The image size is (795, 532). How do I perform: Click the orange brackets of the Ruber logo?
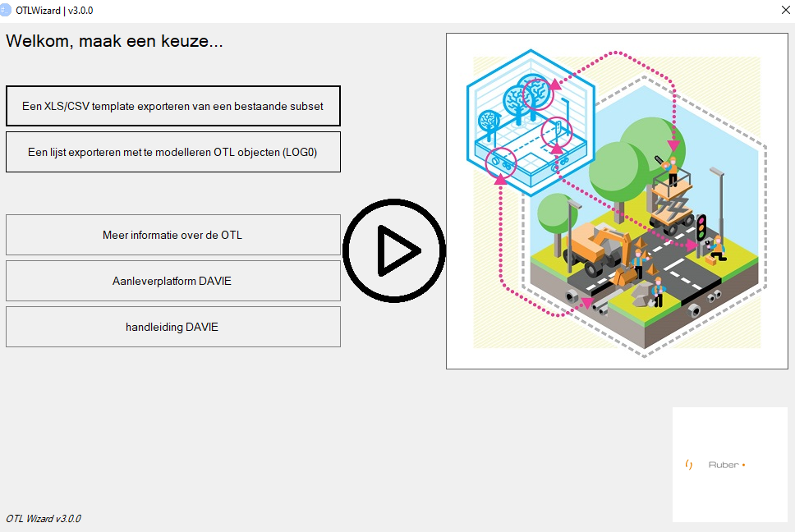tap(687, 464)
